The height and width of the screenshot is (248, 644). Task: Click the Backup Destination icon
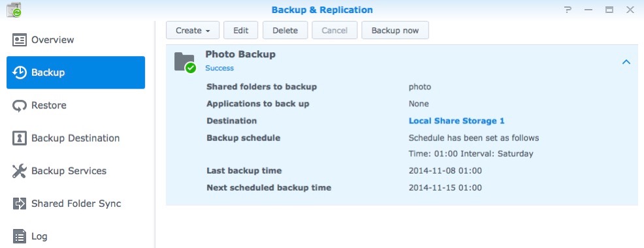click(x=20, y=138)
